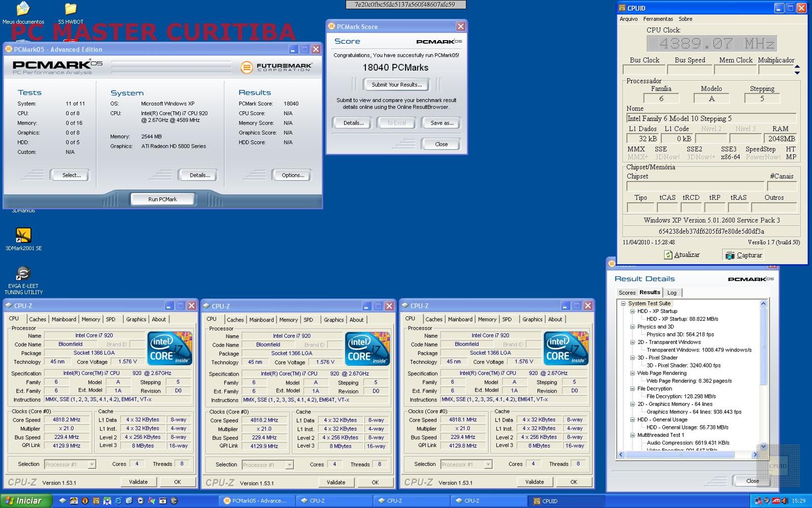Click the Multiplicador down arrow in CPUID
812x508 pixels.
click(x=797, y=73)
